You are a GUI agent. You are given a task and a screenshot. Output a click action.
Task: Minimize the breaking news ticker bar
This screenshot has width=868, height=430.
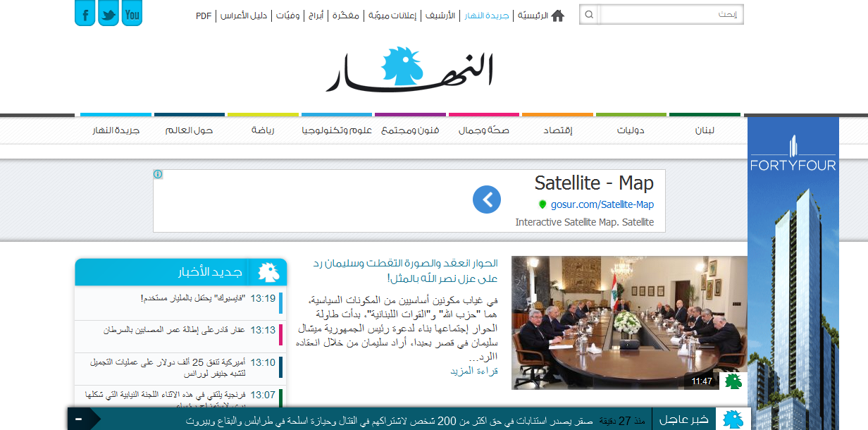click(78, 419)
